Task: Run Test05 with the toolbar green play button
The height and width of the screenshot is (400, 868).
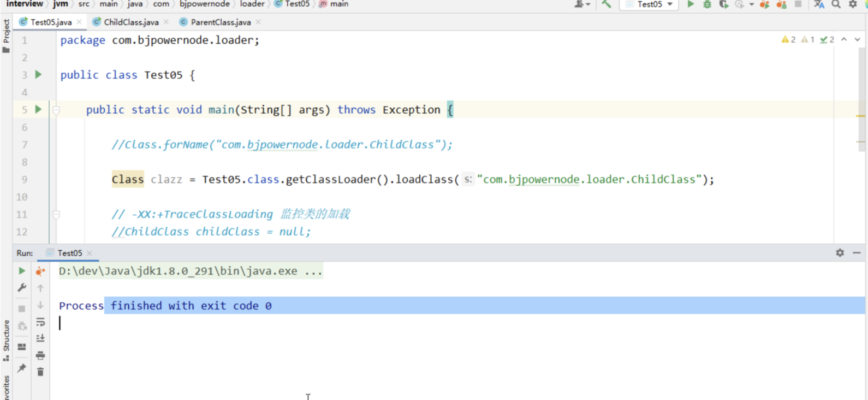Action: click(x=691, y=4)
